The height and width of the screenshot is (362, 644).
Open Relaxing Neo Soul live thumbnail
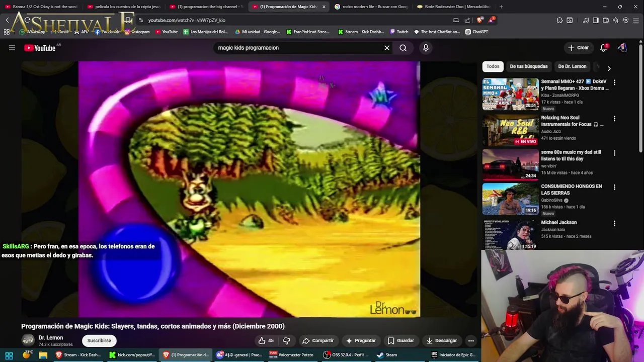[x=510, y=130]
